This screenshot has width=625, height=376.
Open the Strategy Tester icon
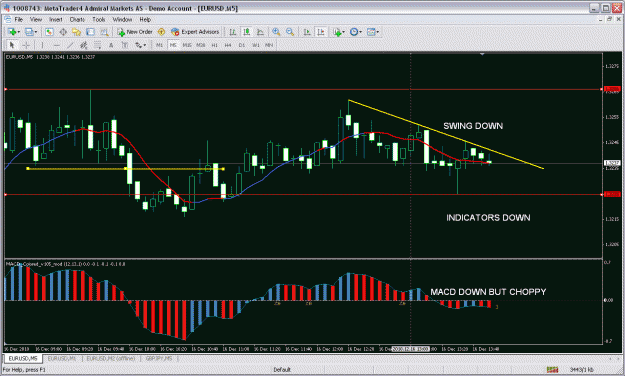click(x=104, y=32)
